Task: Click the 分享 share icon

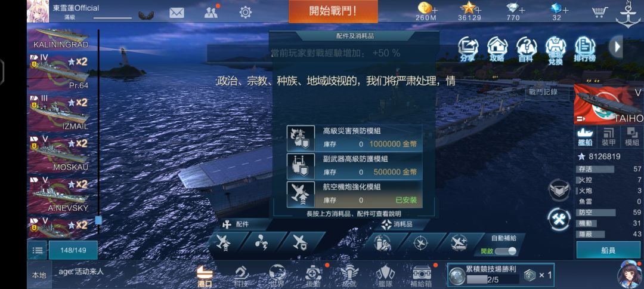Action: point(468,50)
